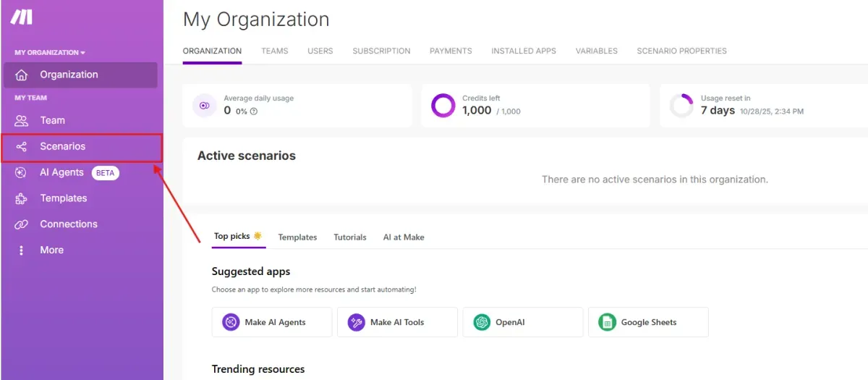Click the Templates puzzle icon
The height and width of the screenshot is (380, 868).
point(22,198)
